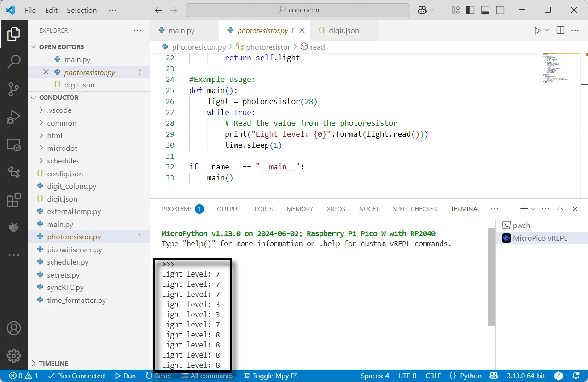This screenshot has height=382, width=588.
Task: Click Run button in status bar
Action: [x=125, y=376]
